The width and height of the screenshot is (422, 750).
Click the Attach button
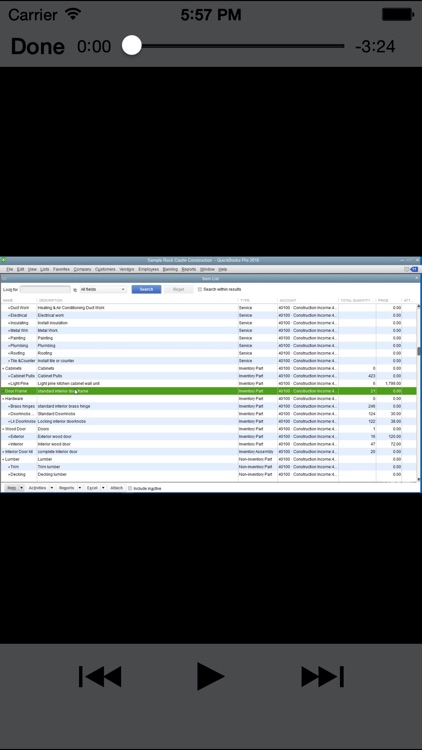[117, 488]
